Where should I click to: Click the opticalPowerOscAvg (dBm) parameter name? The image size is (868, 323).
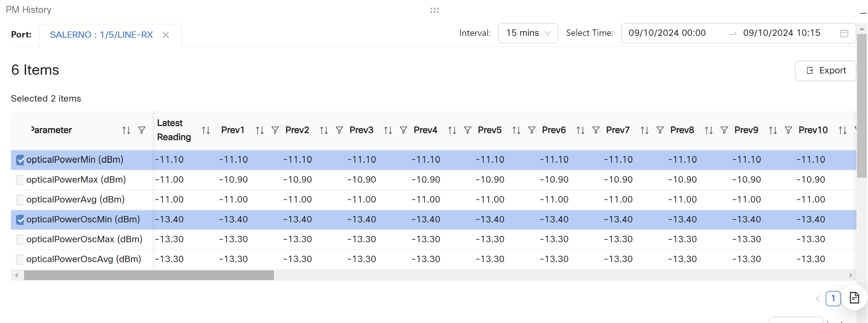tap(84, 259)
